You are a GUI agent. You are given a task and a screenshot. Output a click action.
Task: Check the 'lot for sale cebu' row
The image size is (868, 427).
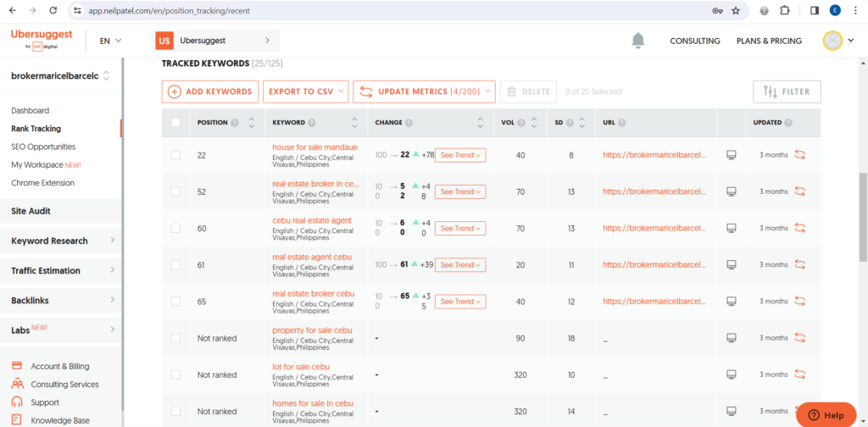176,374
